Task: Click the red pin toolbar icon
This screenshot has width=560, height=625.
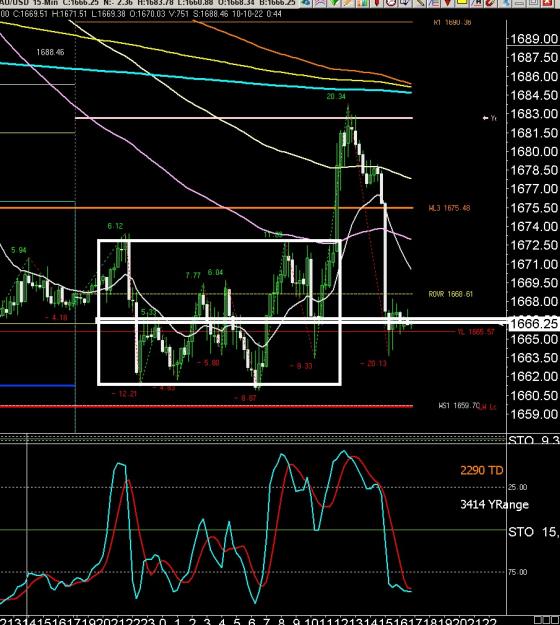Action: point(376,3)
